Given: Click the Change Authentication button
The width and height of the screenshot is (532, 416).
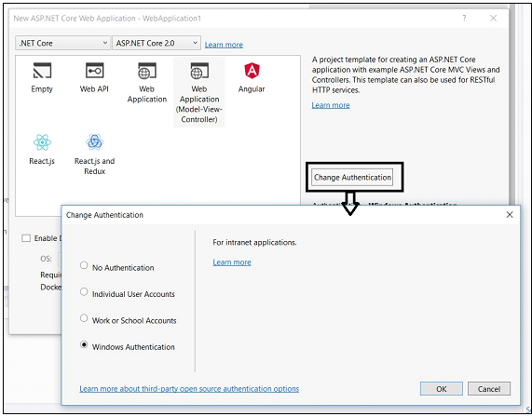Looking at the screenshot, I should 352,178.
